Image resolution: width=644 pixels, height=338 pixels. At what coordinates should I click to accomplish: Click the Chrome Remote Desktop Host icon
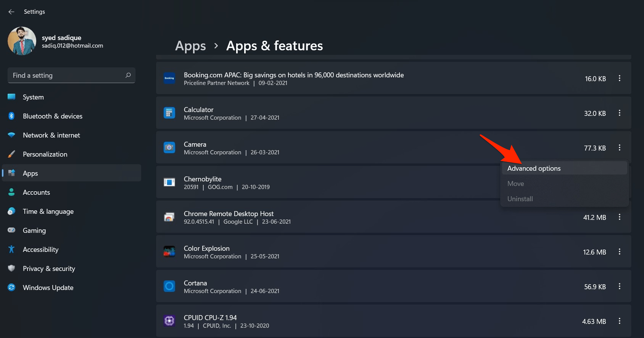click(x=169, y=217)
